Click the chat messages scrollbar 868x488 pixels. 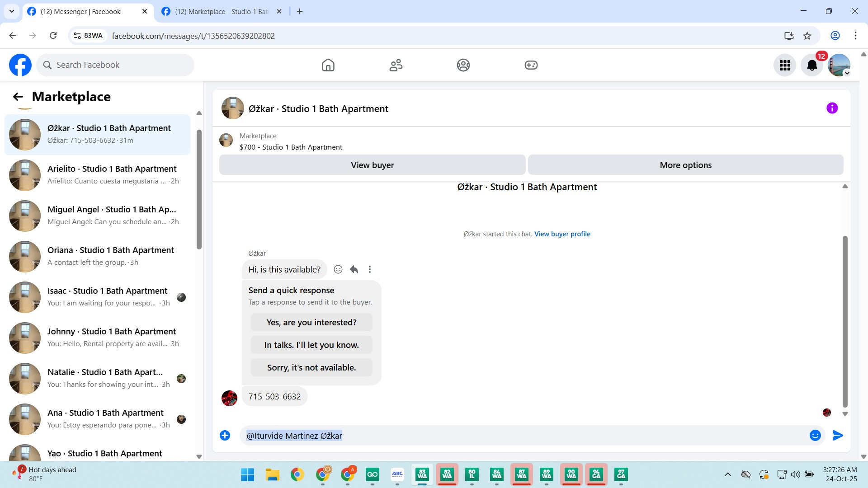tap(845, 322)
